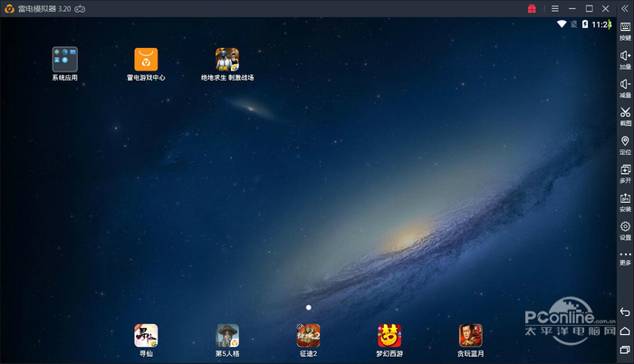Screen dimensions: 634x364
Task: Collapse the right sidebar with double chevron
Action: 625,8
